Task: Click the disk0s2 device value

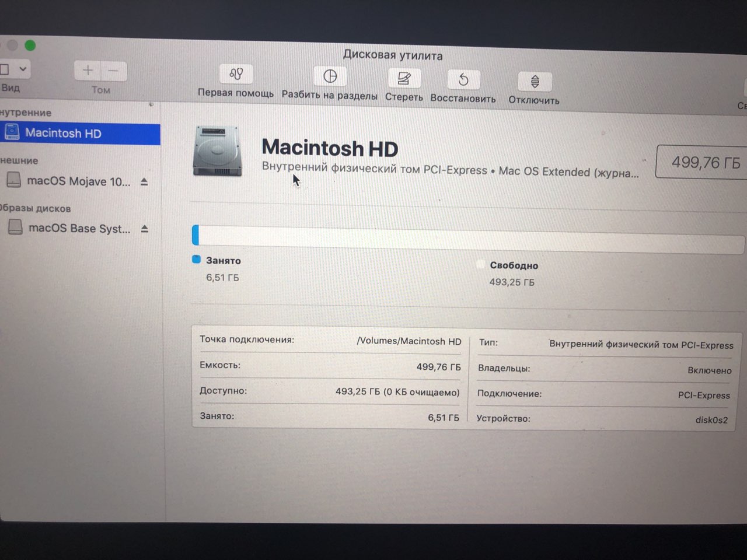Action: coord(711,420)
